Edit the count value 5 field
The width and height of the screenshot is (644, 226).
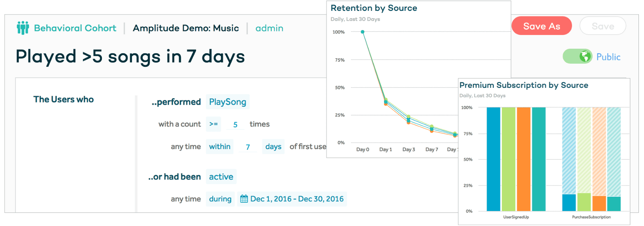pyautogui.click(x=235, y=124)
